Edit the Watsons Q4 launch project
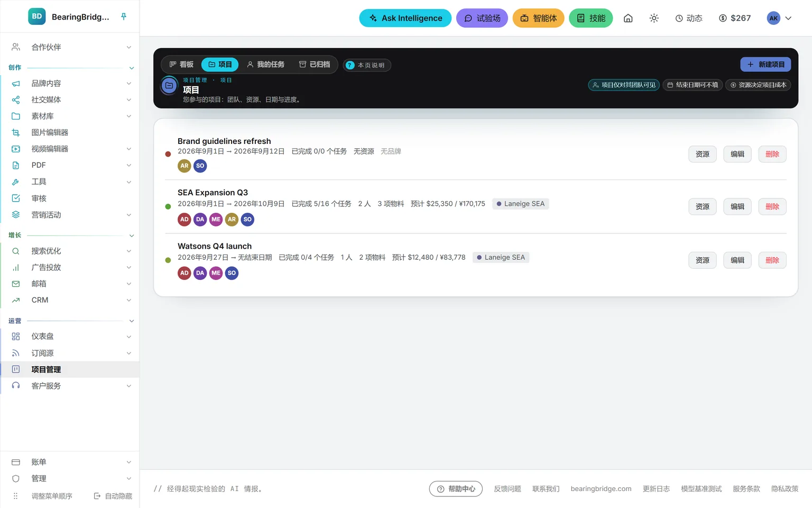 coord(737,260)
